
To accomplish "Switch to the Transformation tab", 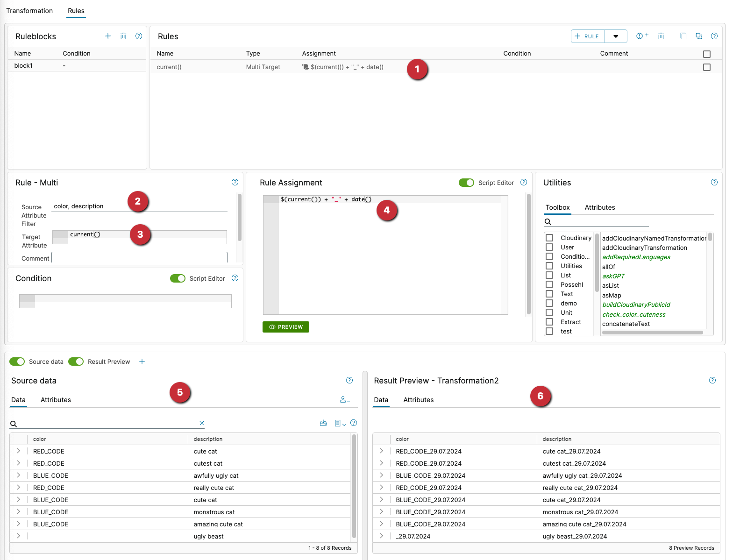I will tap(29, 11).
